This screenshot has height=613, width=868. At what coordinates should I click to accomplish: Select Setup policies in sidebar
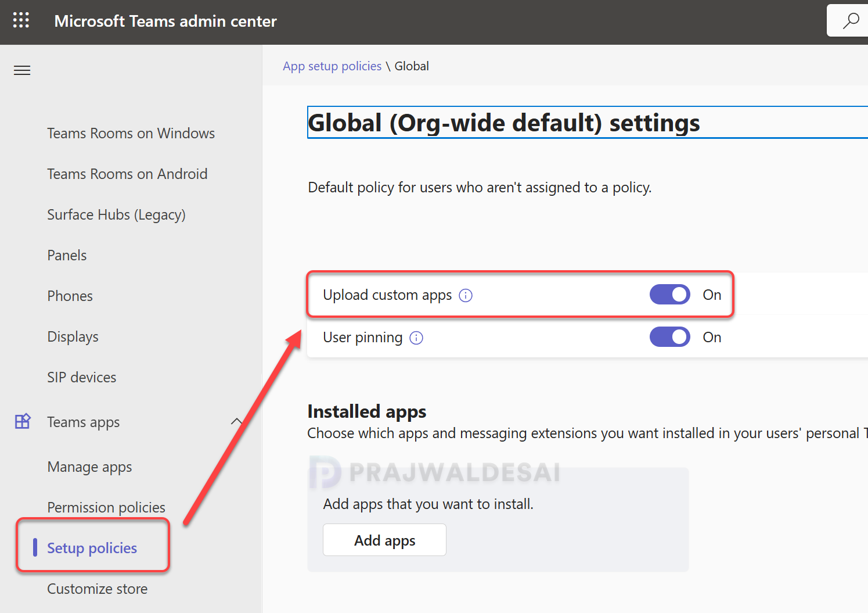tap(92, 548)
